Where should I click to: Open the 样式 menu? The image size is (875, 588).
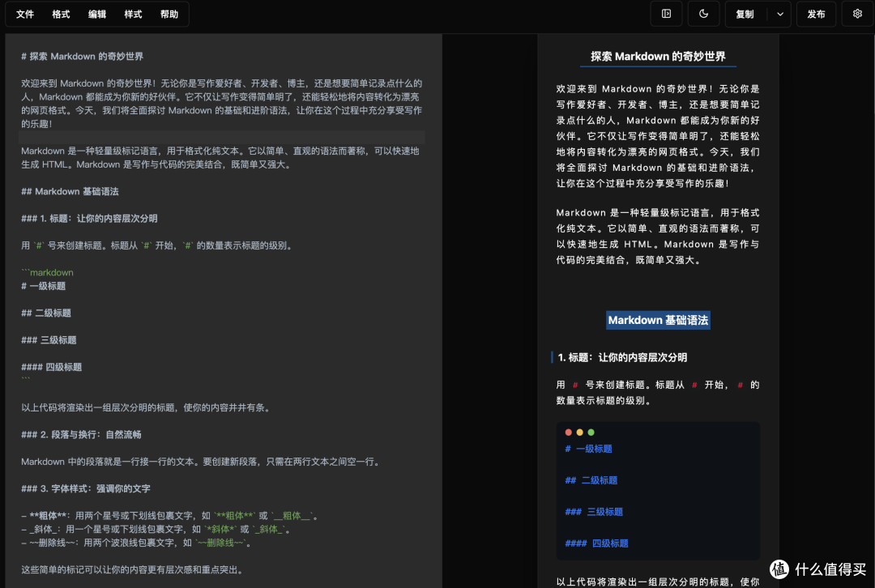tap(133, 15)
